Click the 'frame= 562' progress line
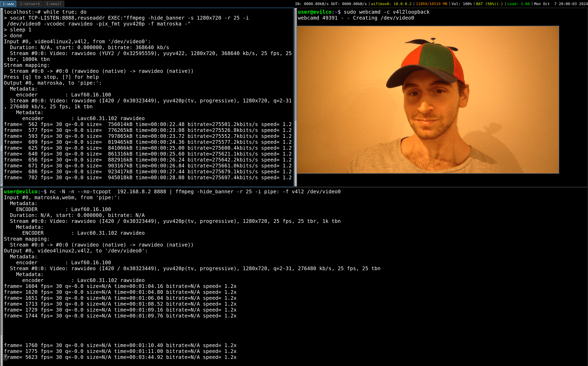588x366 pixels. [148, 124]
